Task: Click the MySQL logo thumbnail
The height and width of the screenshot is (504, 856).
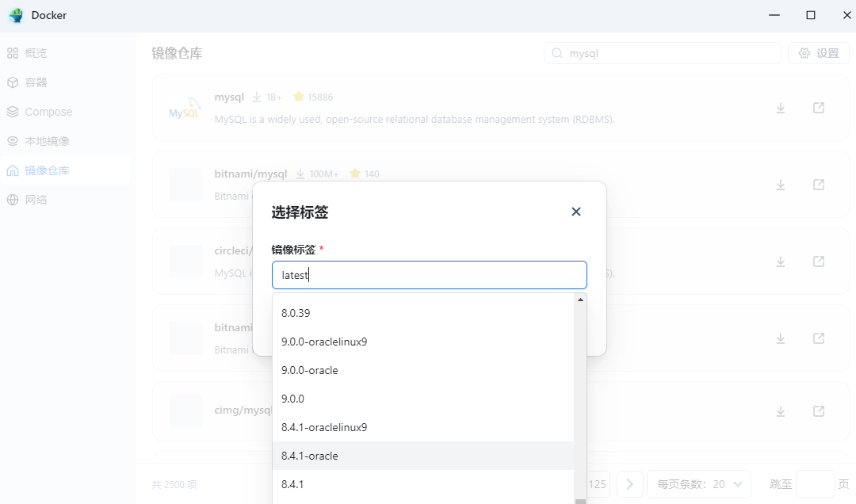Action: click(185, 108)
